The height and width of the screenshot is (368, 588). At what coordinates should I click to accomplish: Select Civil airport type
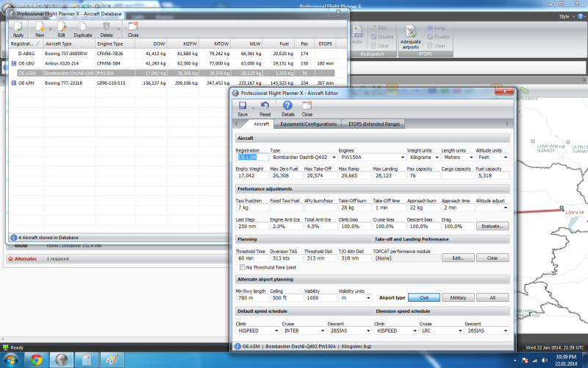(x=424, y=298)
